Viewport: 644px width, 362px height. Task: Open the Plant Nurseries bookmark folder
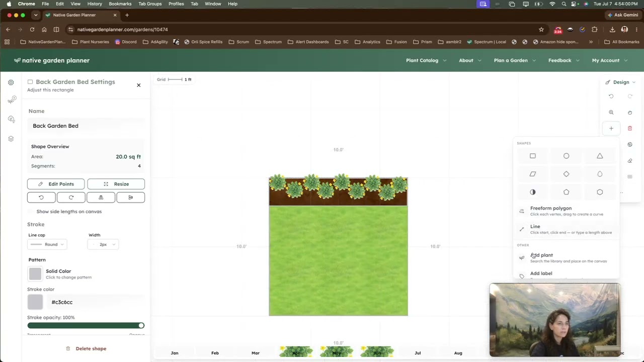pyautogui.click(x=91, y=42)
